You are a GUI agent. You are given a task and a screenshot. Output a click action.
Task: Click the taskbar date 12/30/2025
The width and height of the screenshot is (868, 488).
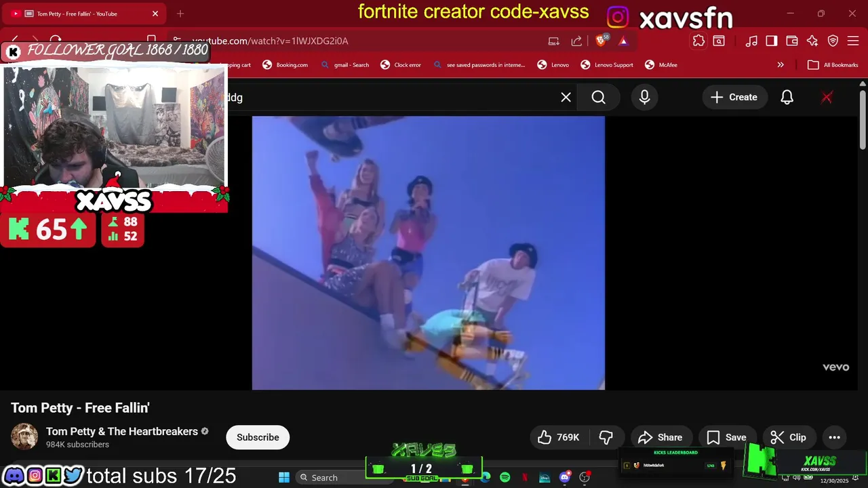(834, 481)
